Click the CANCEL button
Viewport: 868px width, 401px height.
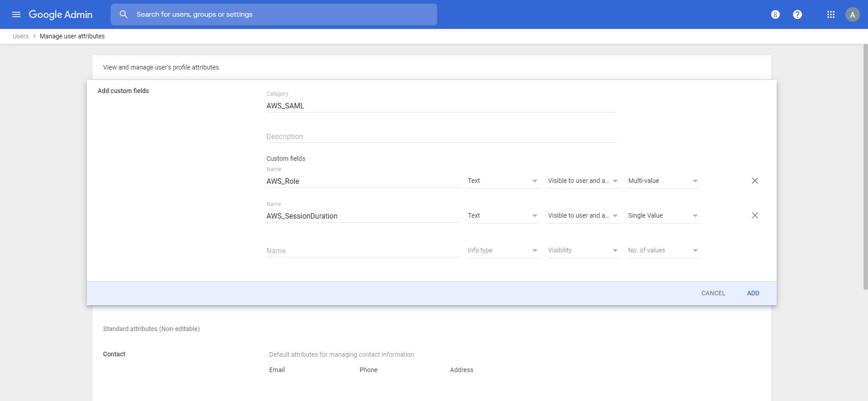[x=713, y=293]
